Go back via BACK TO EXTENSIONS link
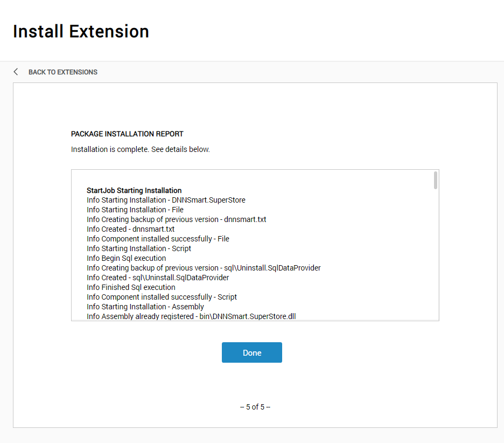Image resolution: width=504 pixels, height=443 pixels. [x=62, y=72]
